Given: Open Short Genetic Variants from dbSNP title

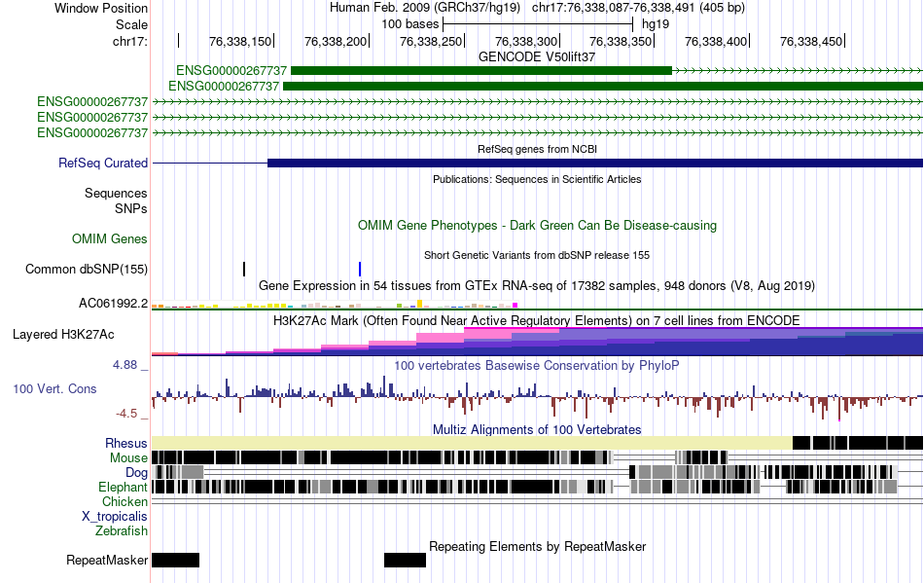Looking at the screenshot, I should click(x=537, y=255).
